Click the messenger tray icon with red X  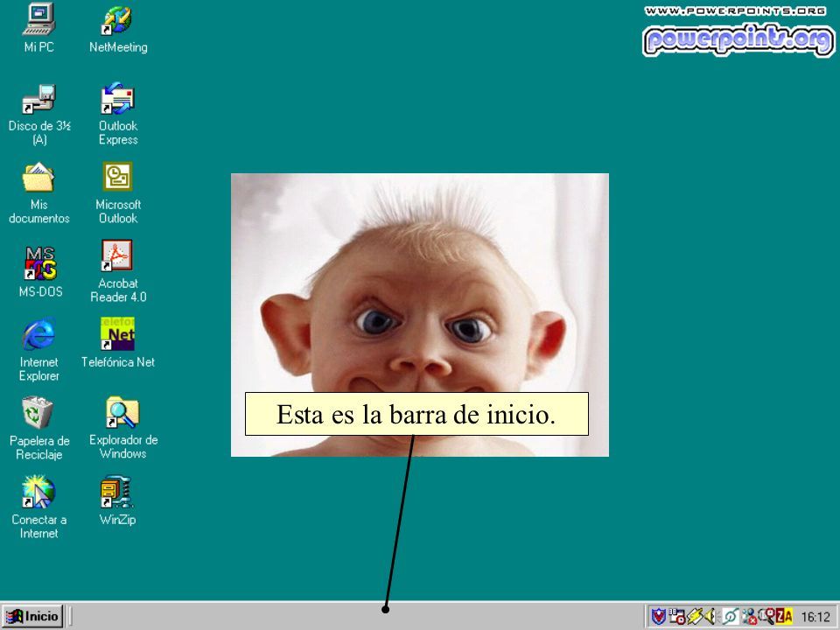tap(750, 617)
